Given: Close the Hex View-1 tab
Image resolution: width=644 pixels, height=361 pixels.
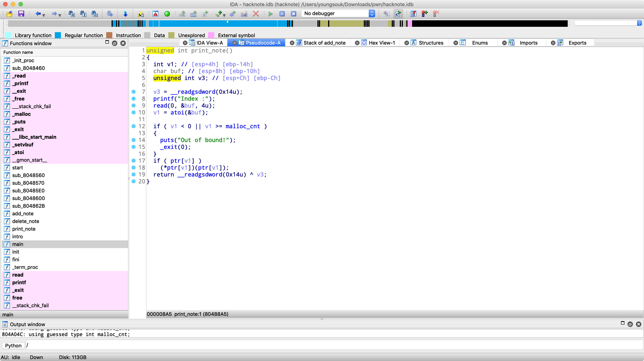Looking at the screenshot, I should pos(357,43).
